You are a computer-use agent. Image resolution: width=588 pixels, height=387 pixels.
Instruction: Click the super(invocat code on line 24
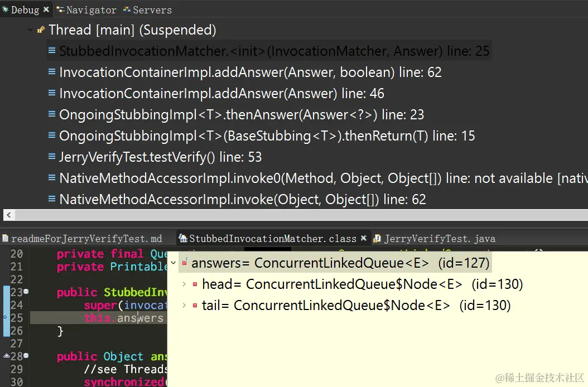126,305
